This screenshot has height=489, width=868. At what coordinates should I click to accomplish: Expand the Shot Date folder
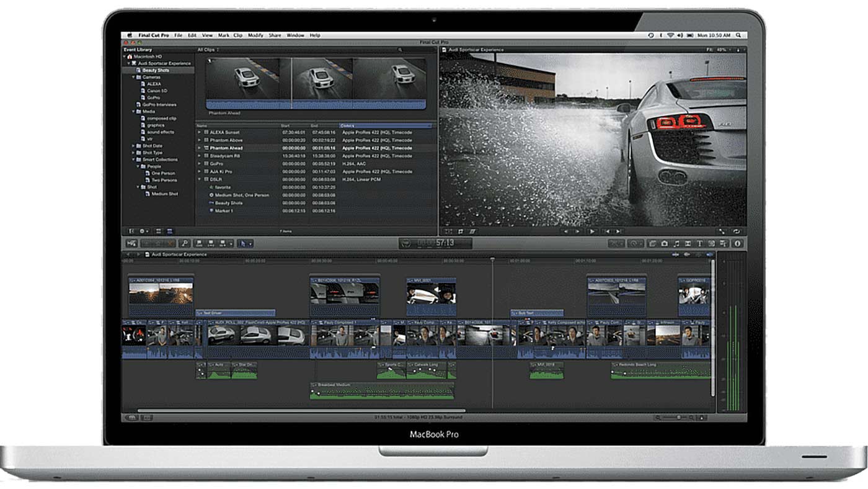[133, 146]
